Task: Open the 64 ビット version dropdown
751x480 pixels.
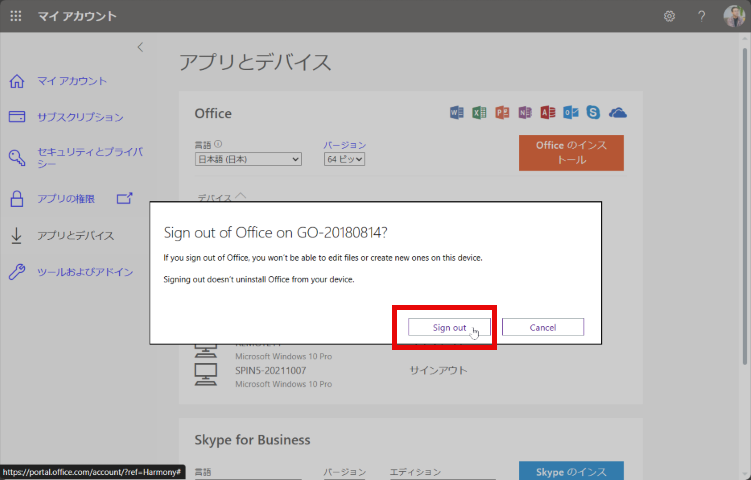Action: pyautogui.click(x=344, y=159)
